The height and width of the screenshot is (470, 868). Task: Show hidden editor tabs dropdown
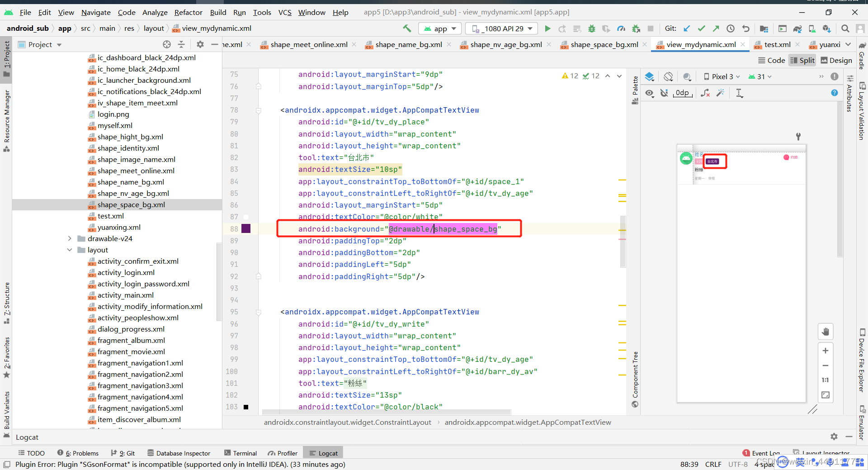point(848,44)
